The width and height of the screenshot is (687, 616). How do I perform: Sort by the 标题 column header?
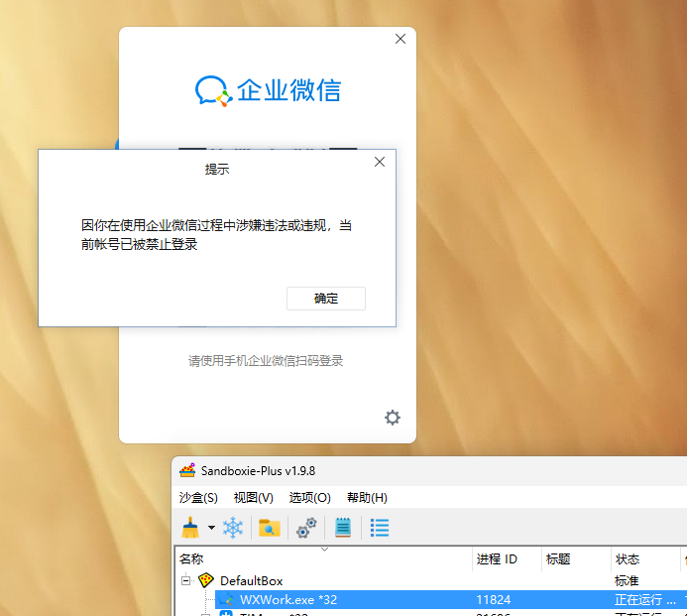576,559
